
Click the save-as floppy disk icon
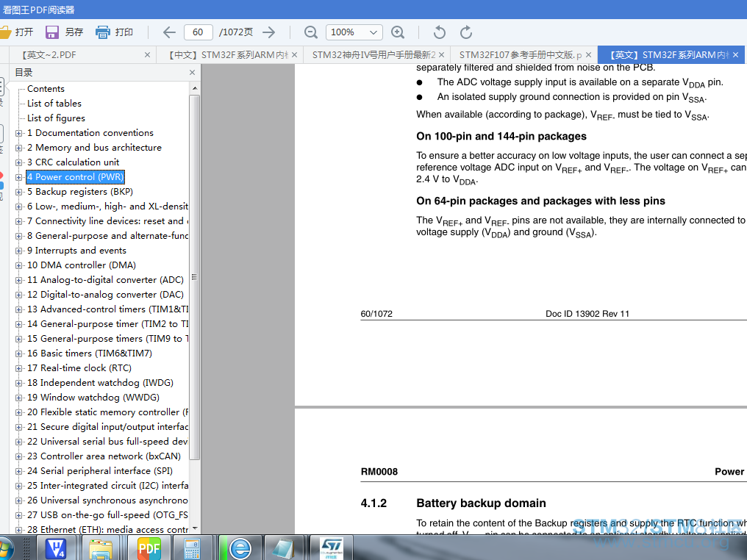pyautogui.click(x=52, y=32)
